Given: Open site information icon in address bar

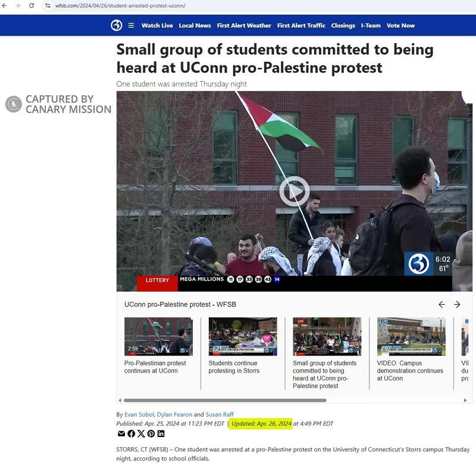Looking at the screenshot, I should (x=48, y=5).
